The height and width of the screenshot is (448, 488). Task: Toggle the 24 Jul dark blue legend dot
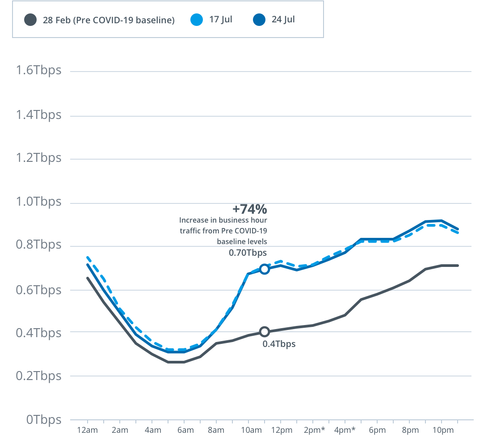259,20
